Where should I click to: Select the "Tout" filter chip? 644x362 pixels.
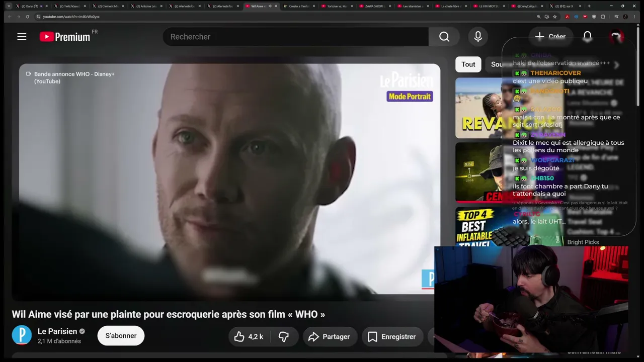(x=468, y=64)
